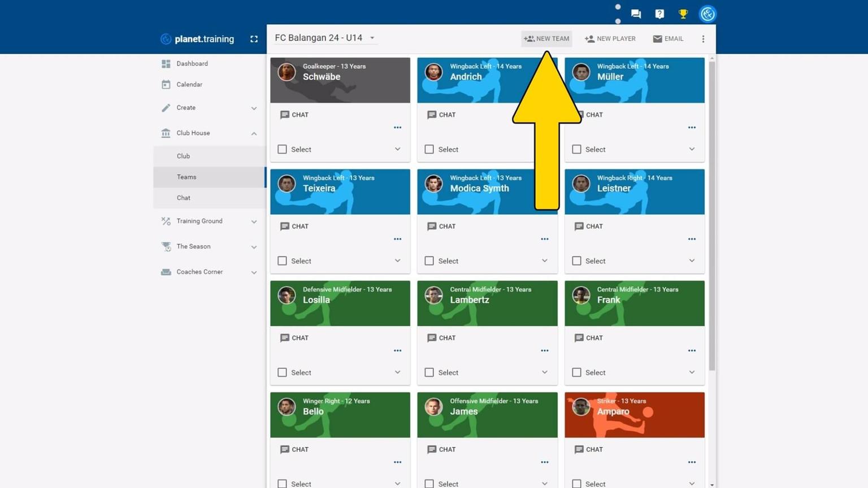Enable Select checkbox on Leistner's card

pos(576,261)
